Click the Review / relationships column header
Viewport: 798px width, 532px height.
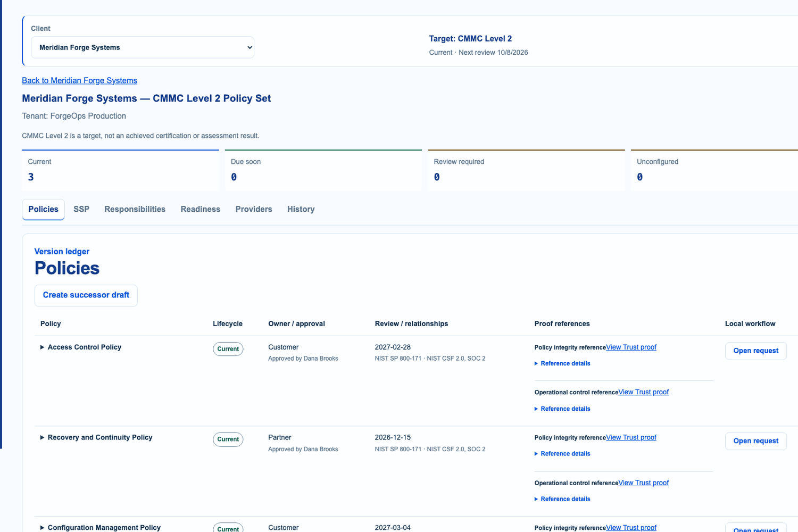coord(411,323)
